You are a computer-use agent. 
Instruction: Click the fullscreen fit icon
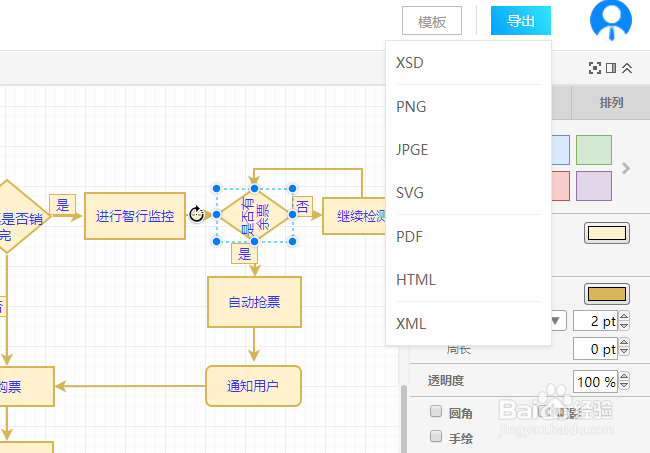click(595, 68)
